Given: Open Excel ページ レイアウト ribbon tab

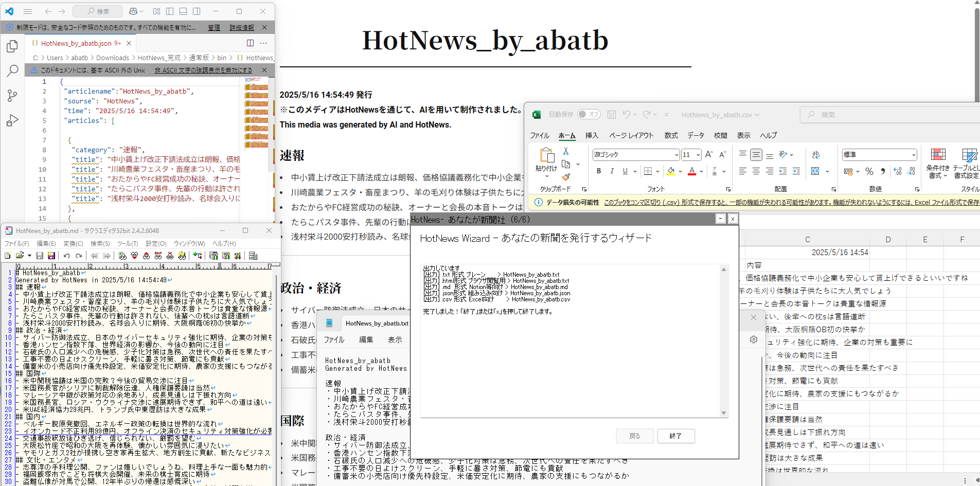Looking at the screenshot, I should [631, 135].
